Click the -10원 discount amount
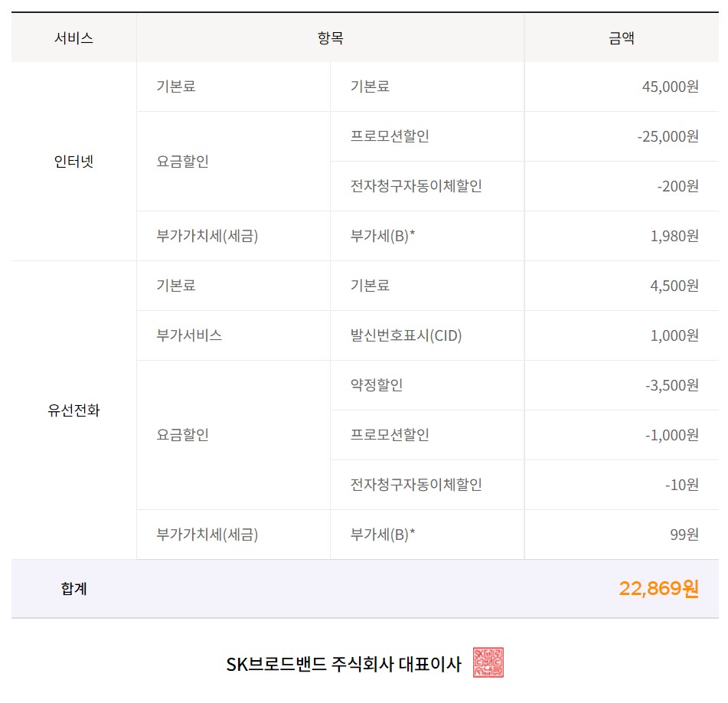 [x=681, y=485]
